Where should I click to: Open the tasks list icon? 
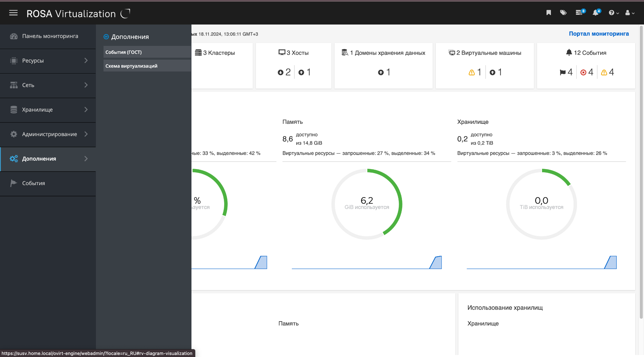point(579,13)
